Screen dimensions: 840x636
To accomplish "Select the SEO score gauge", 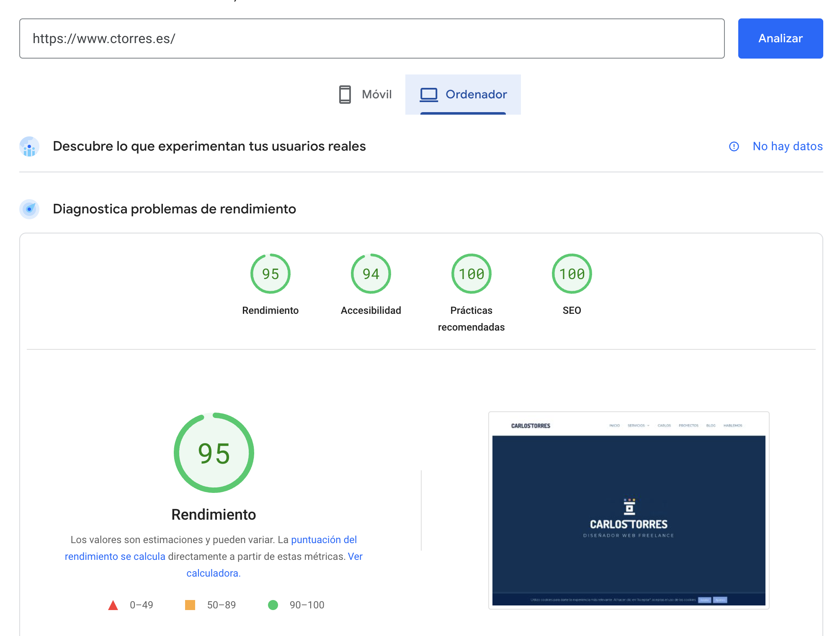I will 572,274.
